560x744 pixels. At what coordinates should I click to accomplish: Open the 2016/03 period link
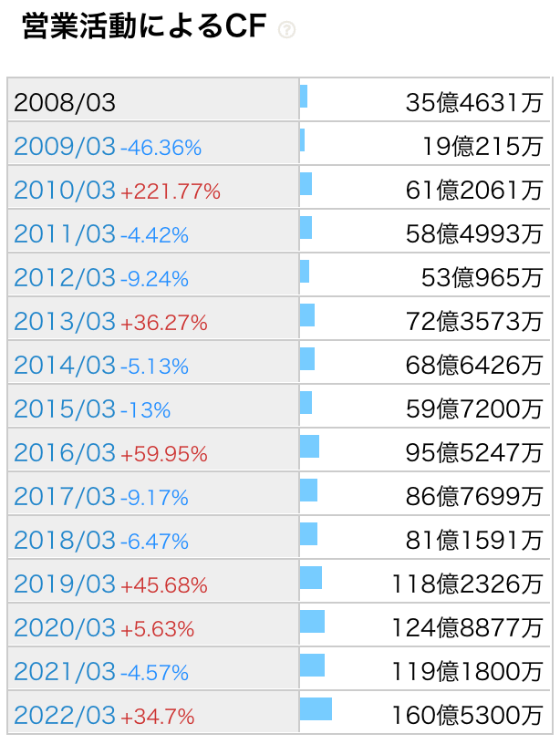pyautogui.click(x=65, y=453)
